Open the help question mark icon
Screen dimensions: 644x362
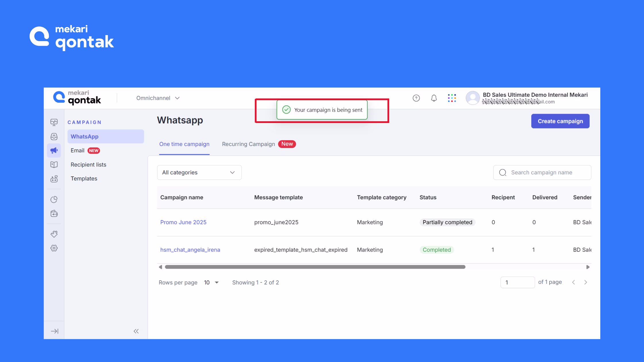[x=416, y=98]
